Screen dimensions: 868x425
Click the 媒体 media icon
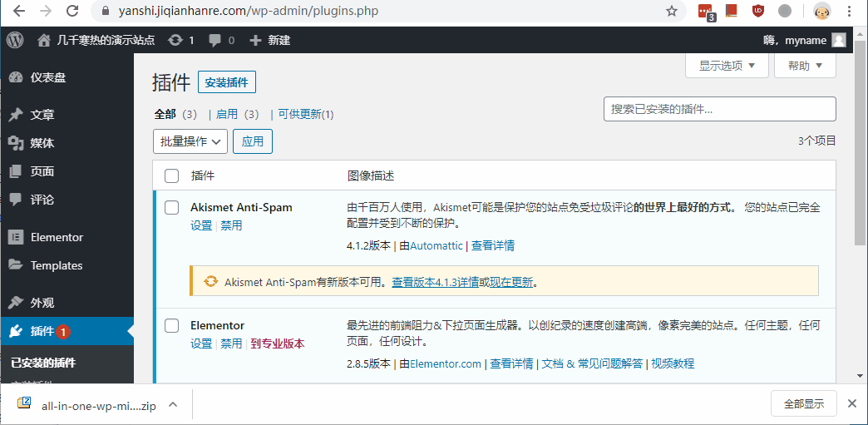16,143
